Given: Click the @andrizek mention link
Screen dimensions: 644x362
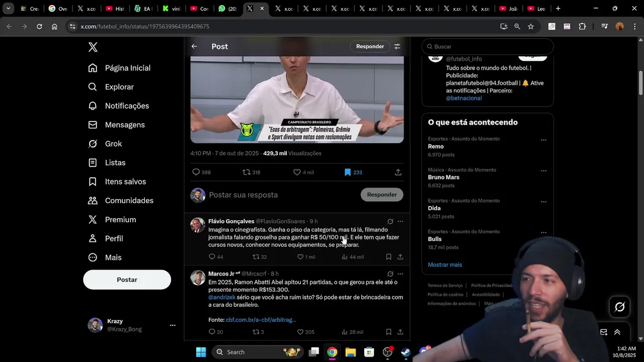Looking at the screenshot, I should [222, 297].
